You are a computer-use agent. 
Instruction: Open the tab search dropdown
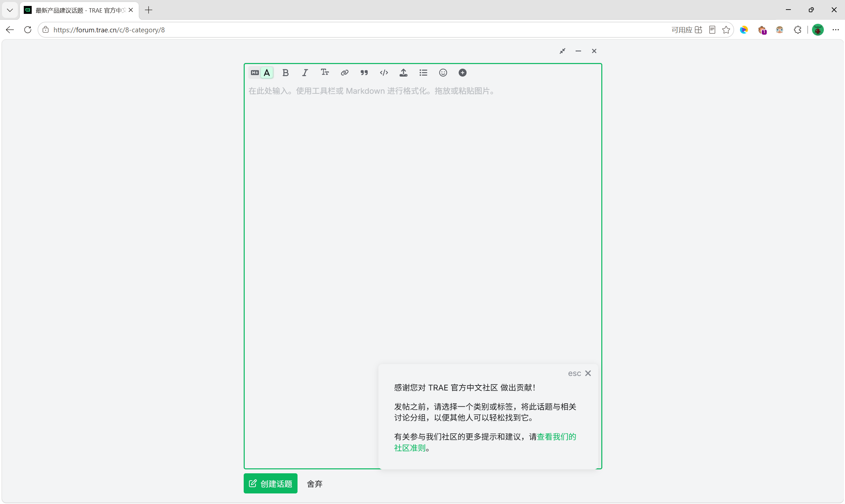point(10,10)
